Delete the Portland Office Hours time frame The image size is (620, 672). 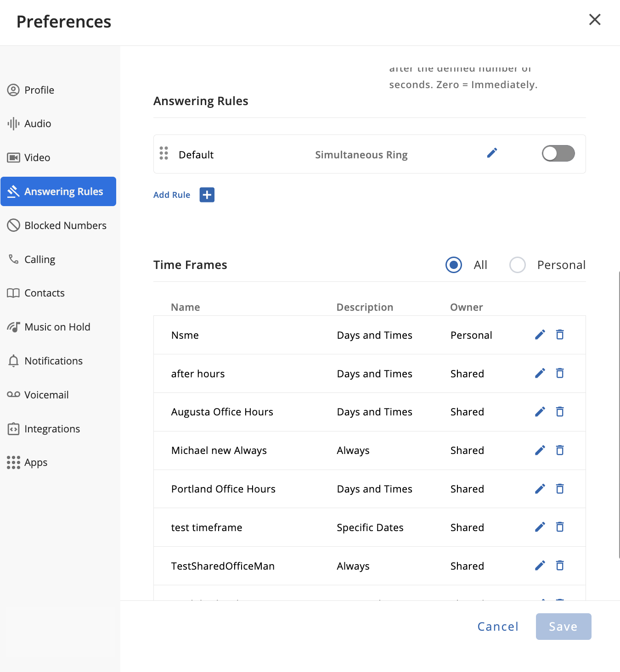(x=560, y=489)
